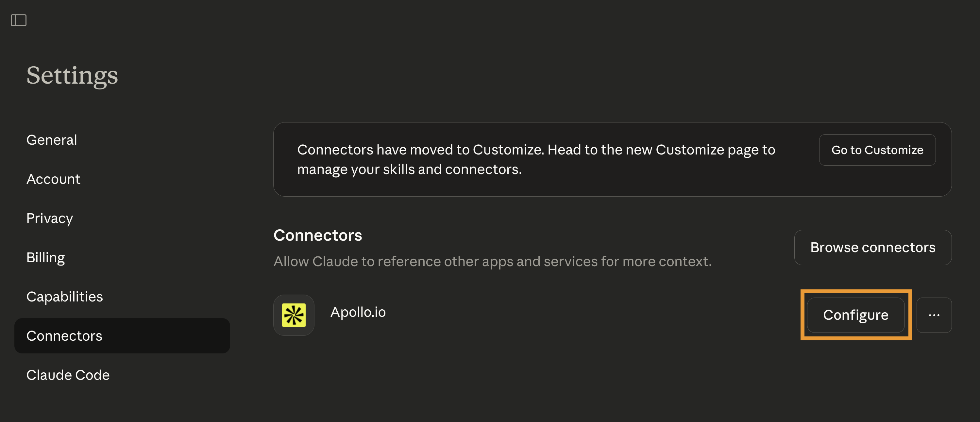Switch to the Capabilities section
The width and height of the screenshot is (980, 422).
click(65, 297)
